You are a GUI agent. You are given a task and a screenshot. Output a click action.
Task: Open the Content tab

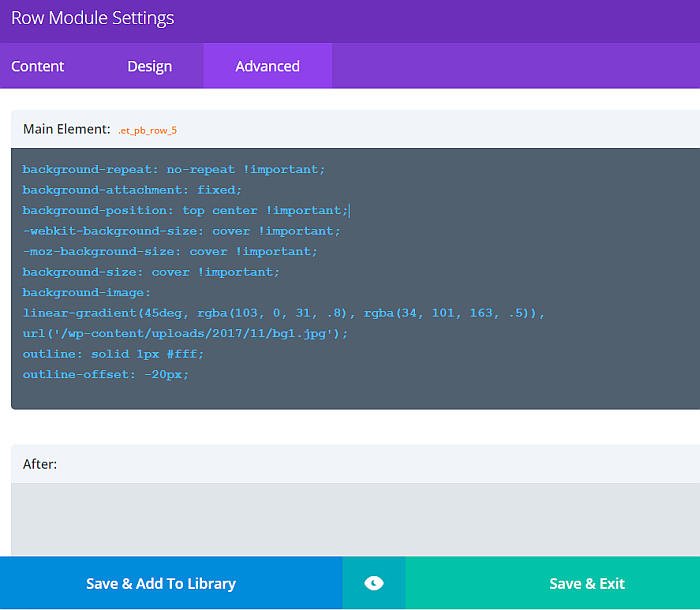(38, 66)
